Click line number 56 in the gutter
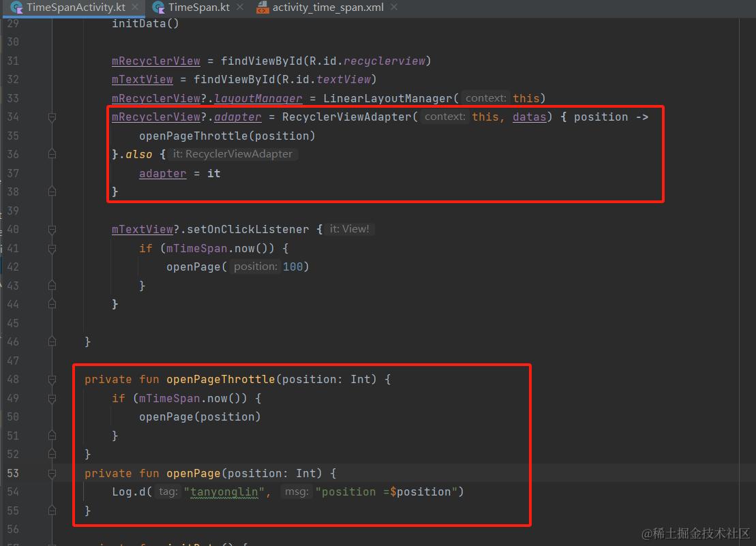Viewport: 756px width, 546px height. click(13, 529)
